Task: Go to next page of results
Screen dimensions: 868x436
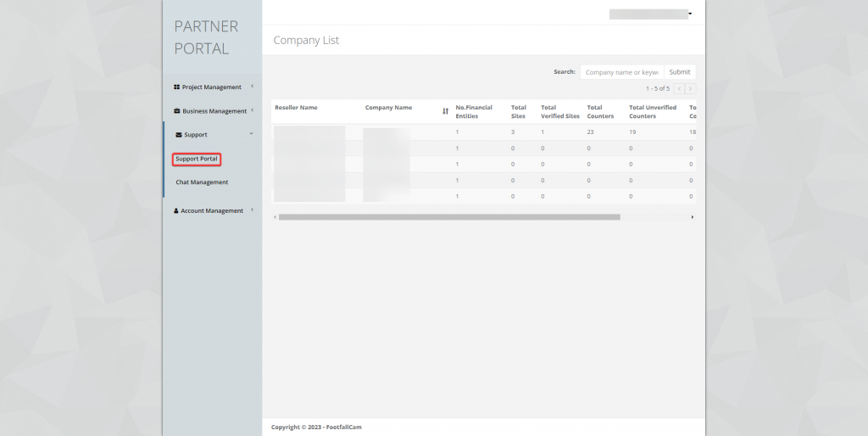Action: (x=690, y=88)
